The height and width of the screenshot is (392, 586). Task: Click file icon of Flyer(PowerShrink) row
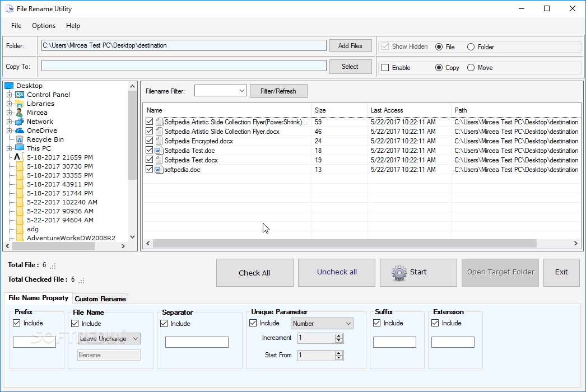[159, 122]
